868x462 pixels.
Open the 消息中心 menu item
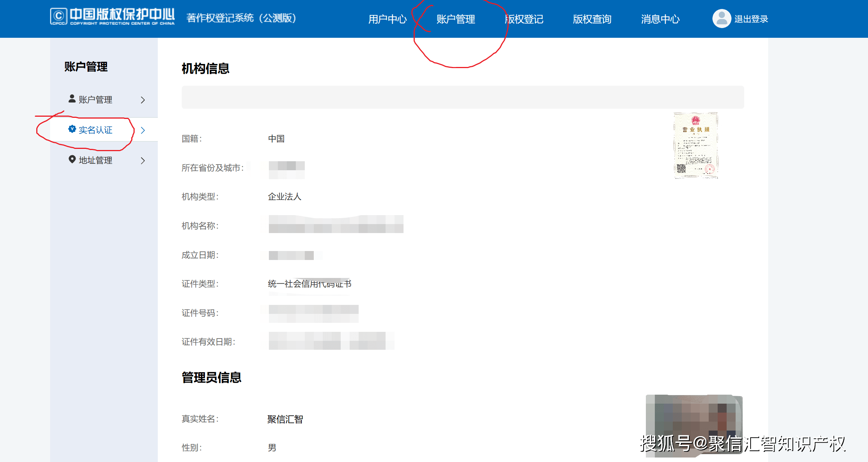(660, 19)
